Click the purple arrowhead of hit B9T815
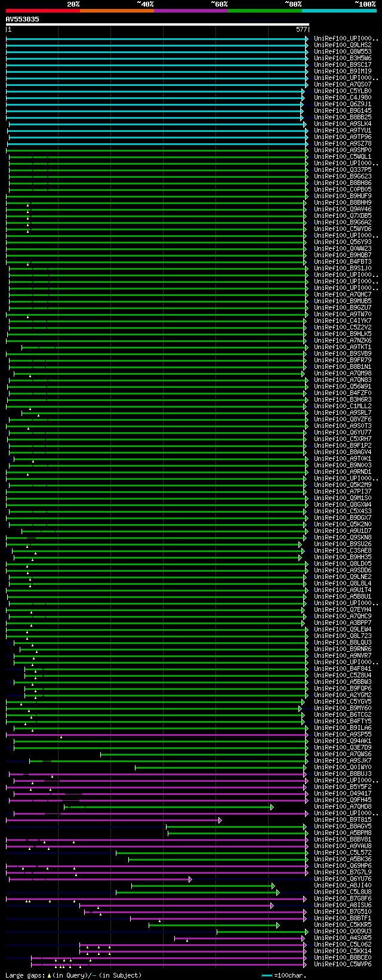The height and width of the screenshot is (980, 382). [x=220, y=820]
